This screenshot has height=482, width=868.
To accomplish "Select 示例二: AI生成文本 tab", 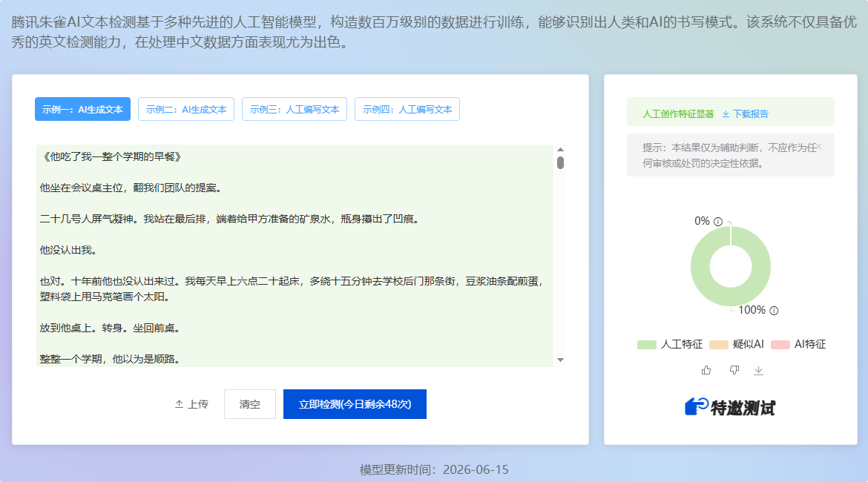I will 186,109.
